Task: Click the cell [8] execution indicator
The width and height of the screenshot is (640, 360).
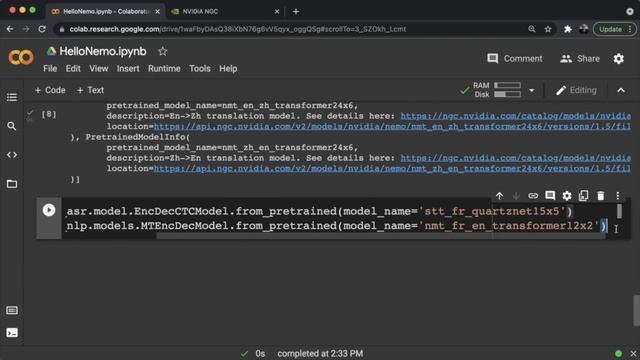Action: 49,114
